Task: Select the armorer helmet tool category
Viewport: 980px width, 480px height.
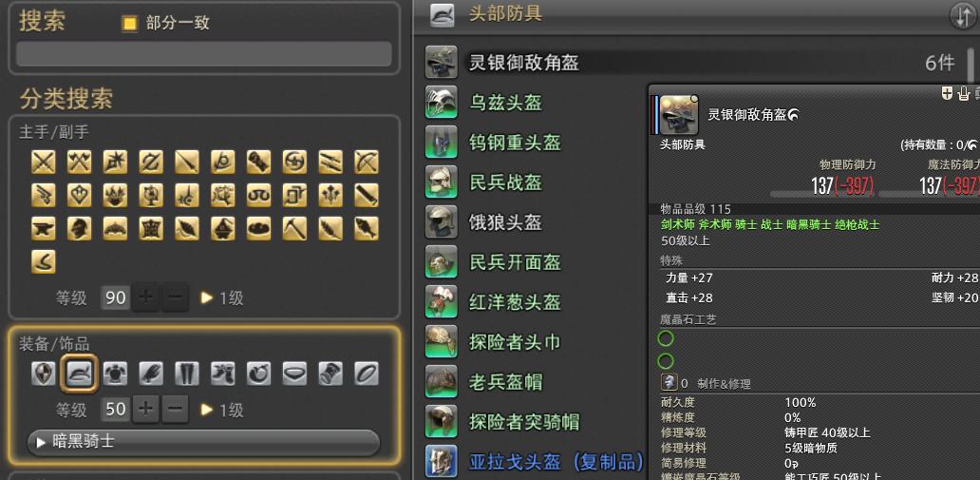Action: (x=80, y=228)
